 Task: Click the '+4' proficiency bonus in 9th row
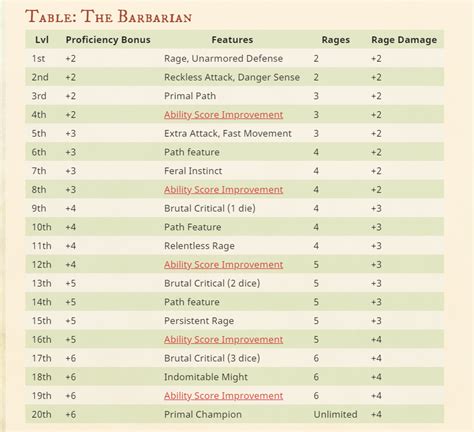click(71, 208)
